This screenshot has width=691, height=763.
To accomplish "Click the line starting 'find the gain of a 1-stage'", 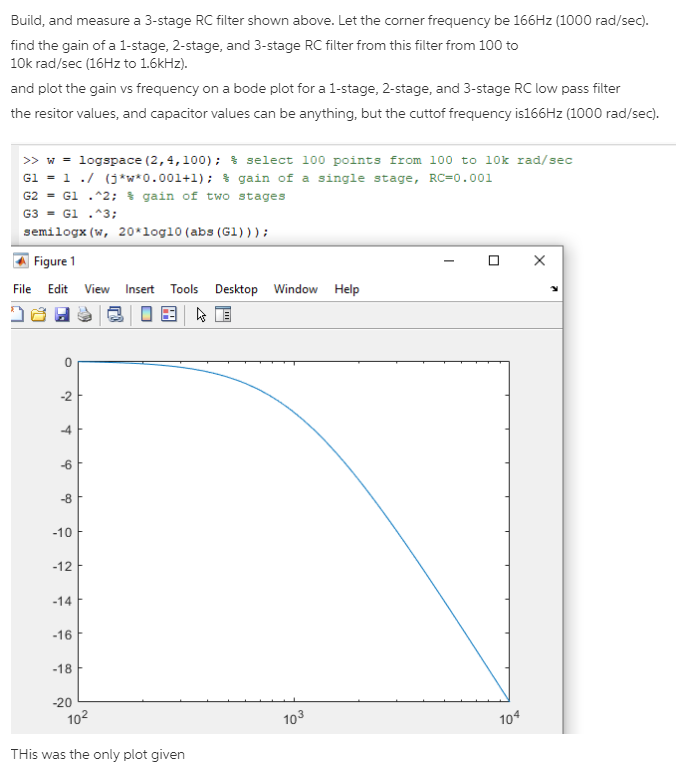I will (264, 45).
